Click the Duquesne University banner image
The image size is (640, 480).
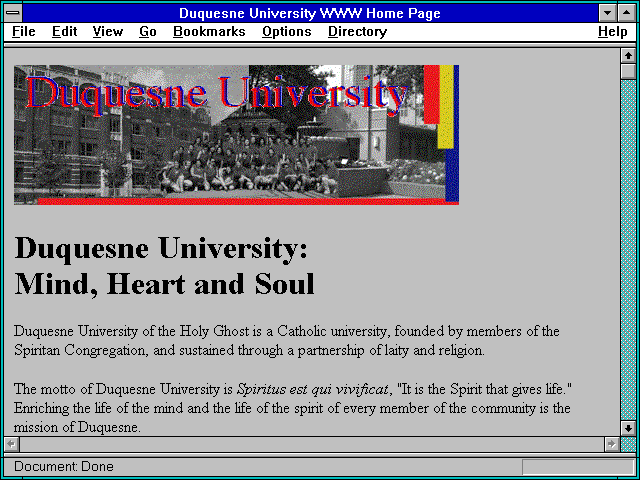pyautogui.click(x=236, y=135)
